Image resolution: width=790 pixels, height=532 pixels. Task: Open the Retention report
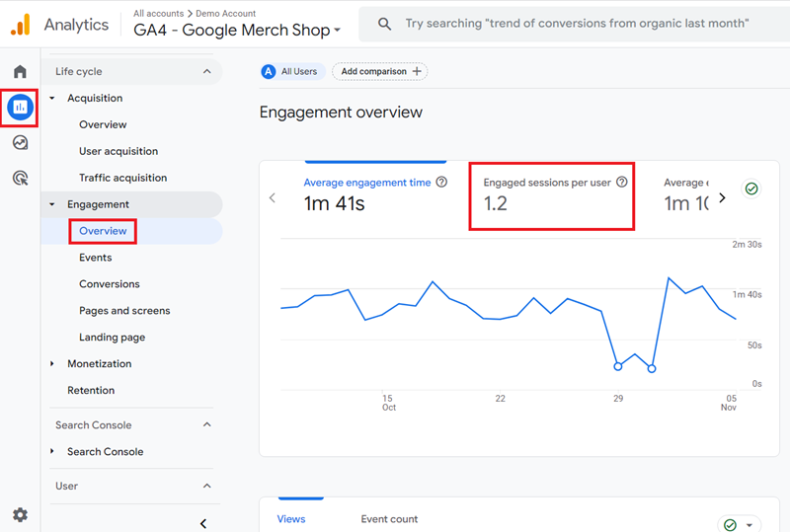pos(91,391)
